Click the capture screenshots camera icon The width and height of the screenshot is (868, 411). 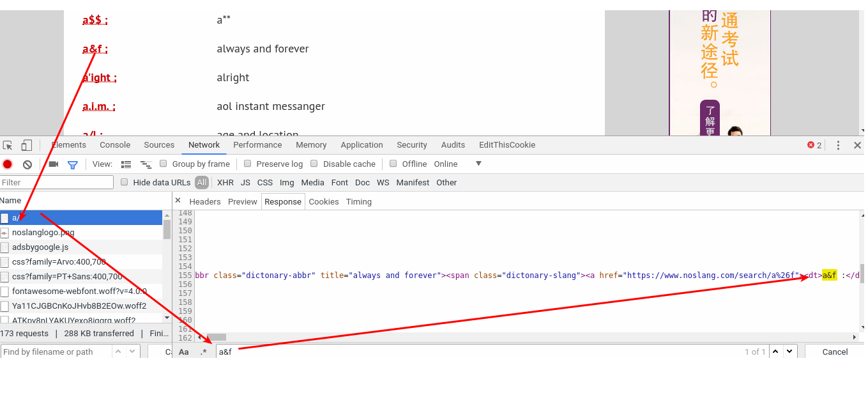(x=54, y=164)
